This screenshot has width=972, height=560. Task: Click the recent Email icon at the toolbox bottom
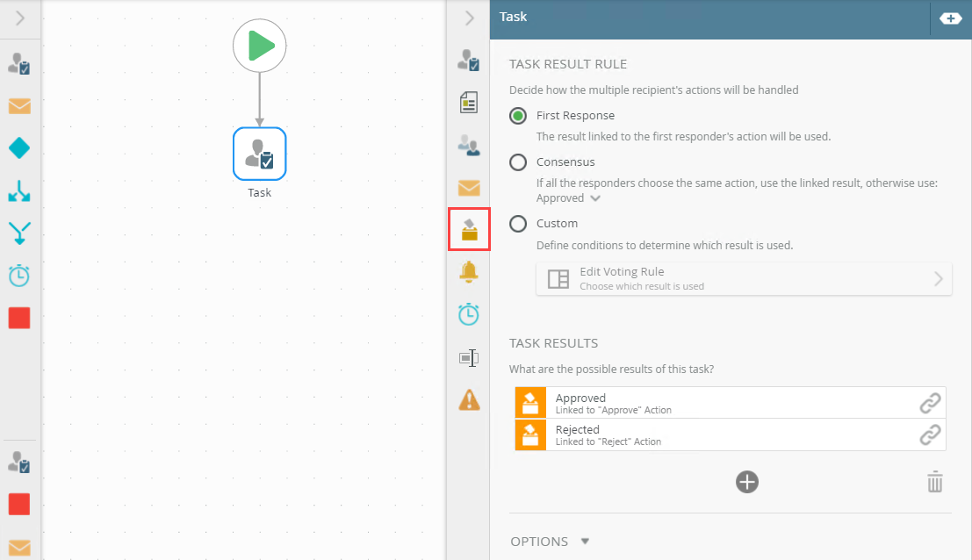tap(19, 548)
